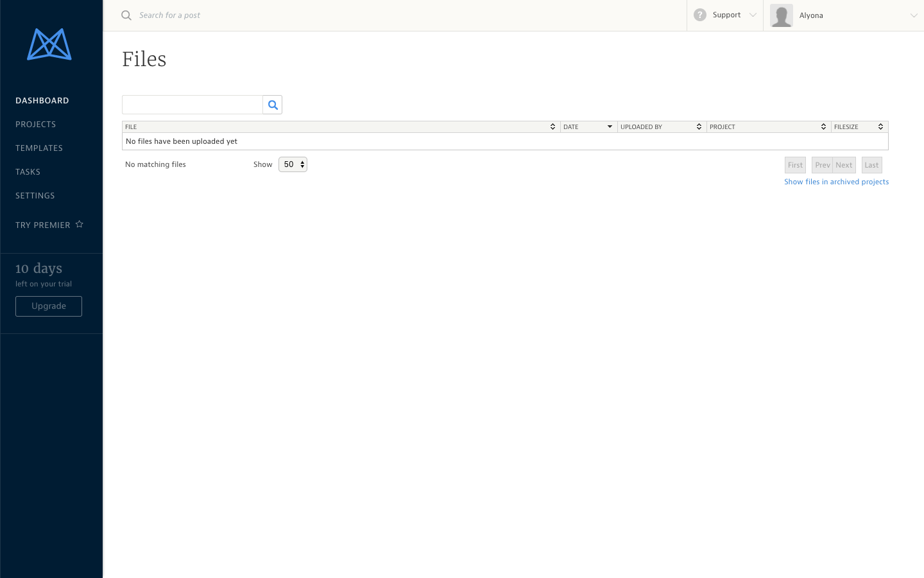Click the files search input box
Screen dimensions: 924x578
(x=193, y=105)
